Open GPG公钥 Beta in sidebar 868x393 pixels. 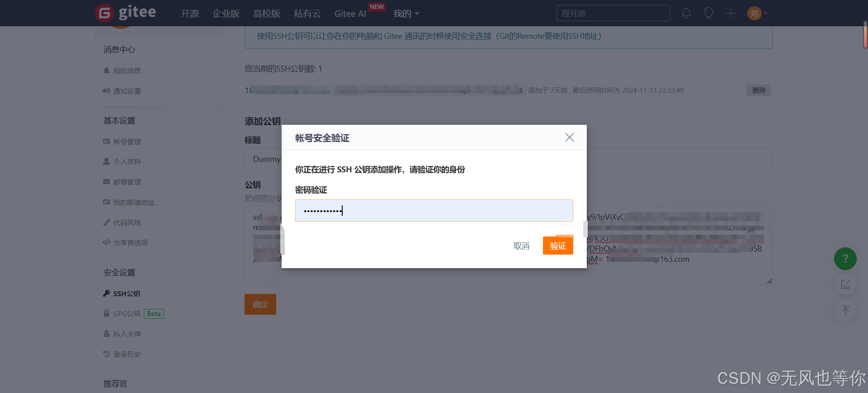click(133, 313)
